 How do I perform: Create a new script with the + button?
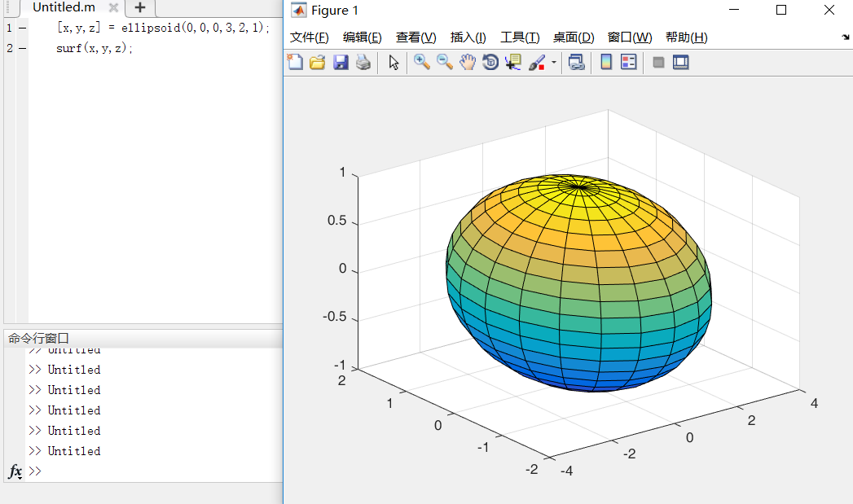139,9
